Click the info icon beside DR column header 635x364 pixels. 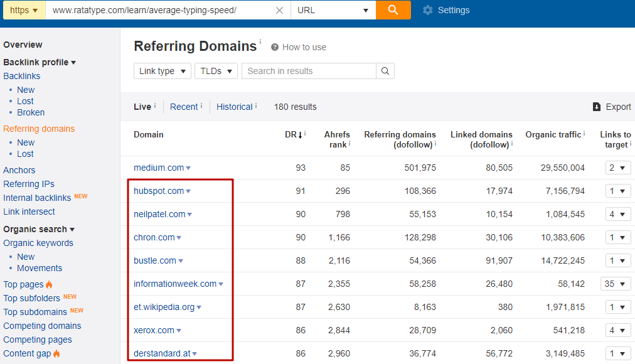click(305, 133)
